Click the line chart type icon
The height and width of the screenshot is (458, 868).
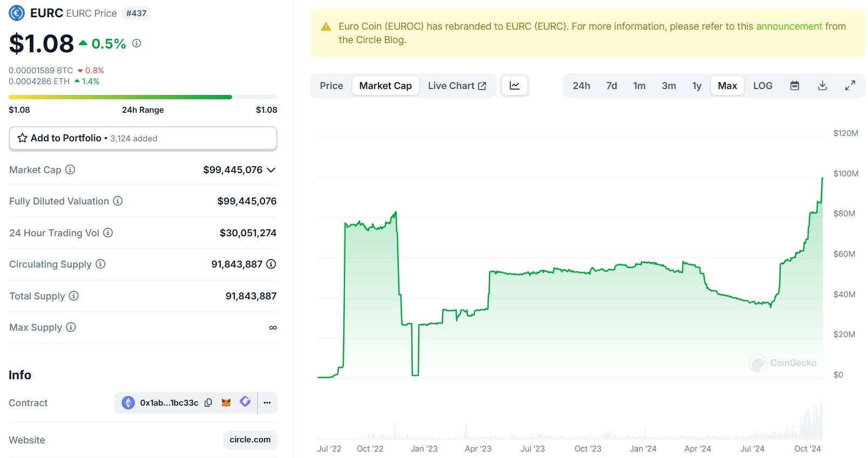pos(514,85)
